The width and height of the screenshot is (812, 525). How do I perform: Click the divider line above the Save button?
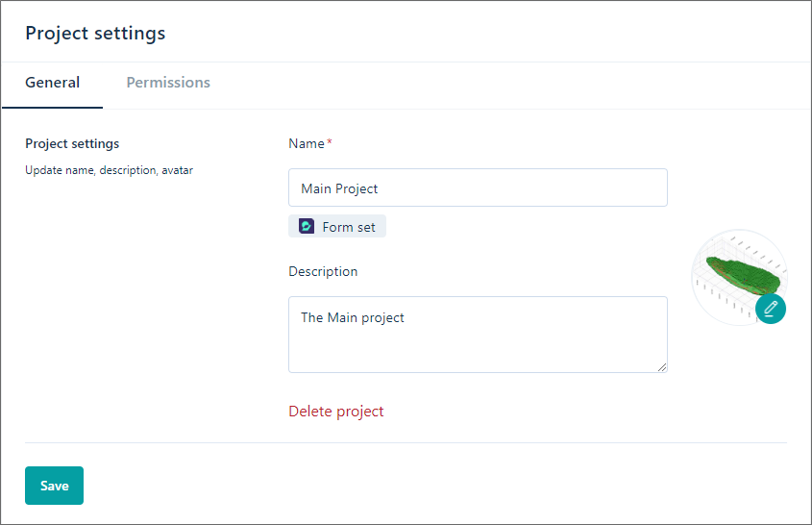(x=406, y=443)
